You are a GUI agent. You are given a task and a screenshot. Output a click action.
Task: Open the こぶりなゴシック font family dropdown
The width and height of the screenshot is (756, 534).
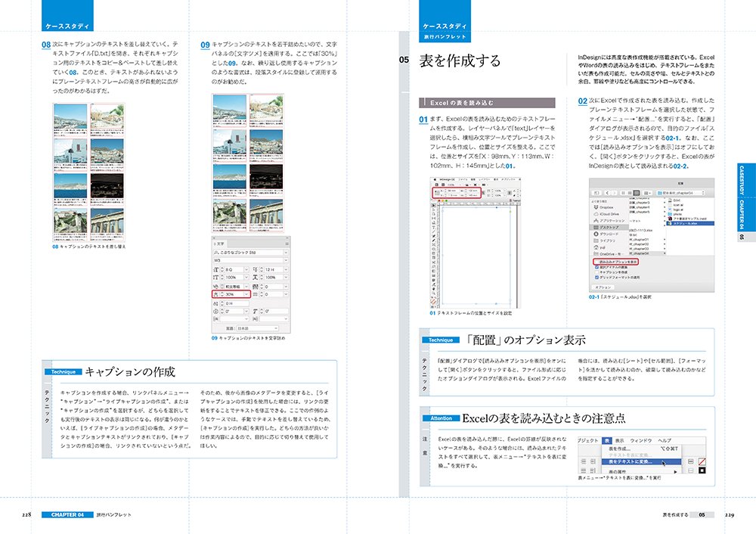tap(285, 251)
